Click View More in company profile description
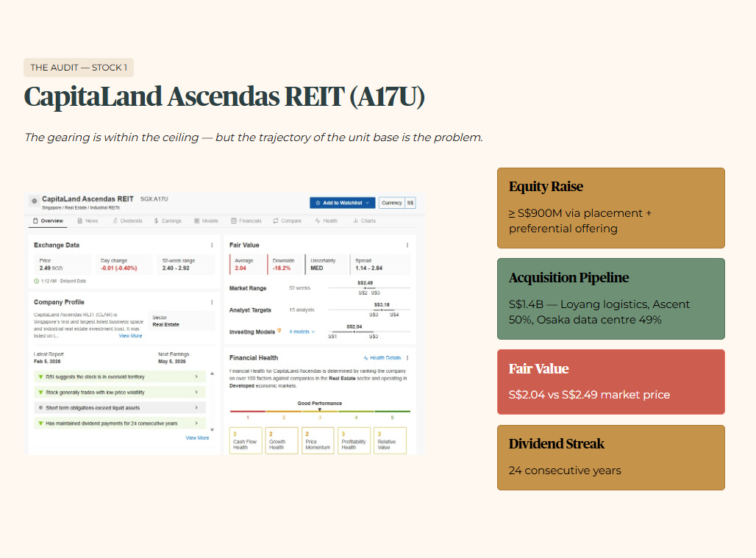The image size is (756, 558). (x=130, y=336)
